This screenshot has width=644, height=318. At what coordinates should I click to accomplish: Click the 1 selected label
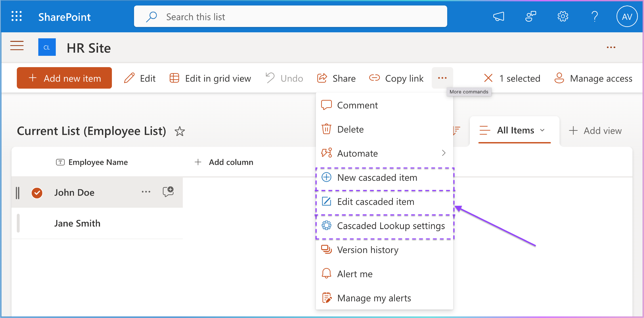tap(520, 78)
